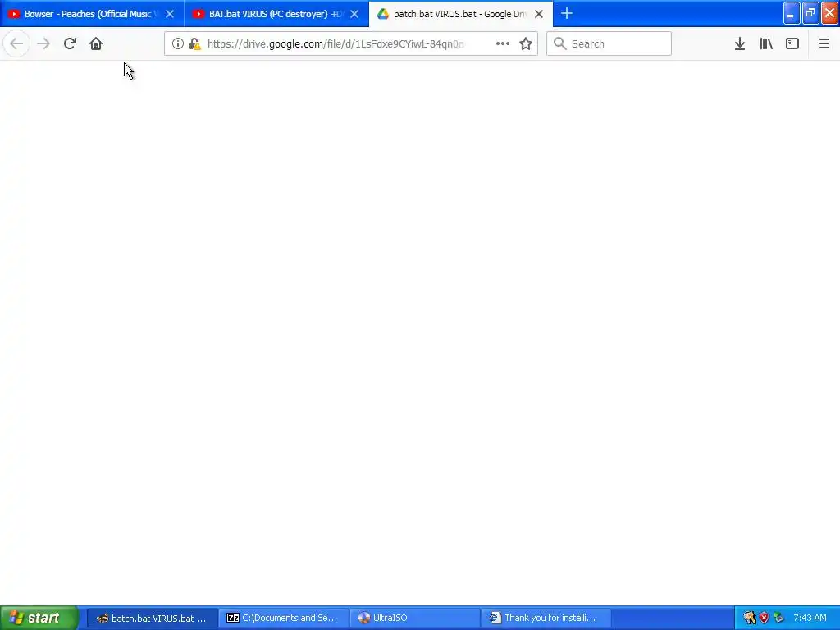840x630 pixels.
Task: Switch to Bowser - Peaches tab
Action: 92,14
